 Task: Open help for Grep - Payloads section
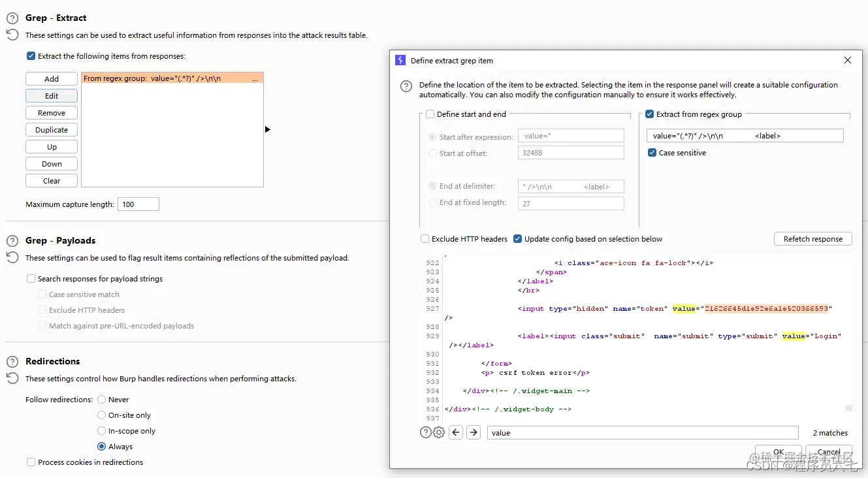click(12, 241)
